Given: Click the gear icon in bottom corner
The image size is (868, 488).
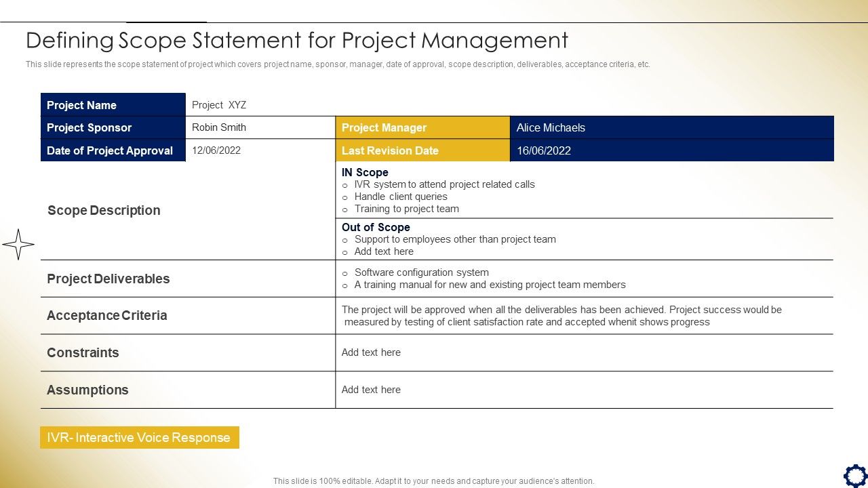Looking at the screenshot, I should coord(855,475).
